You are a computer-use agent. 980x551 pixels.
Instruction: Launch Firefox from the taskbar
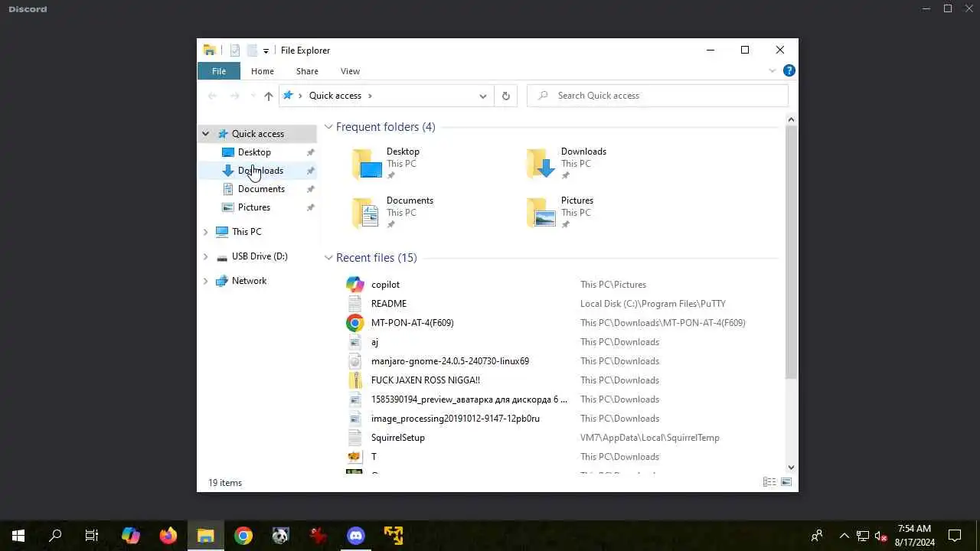(168, 536)
